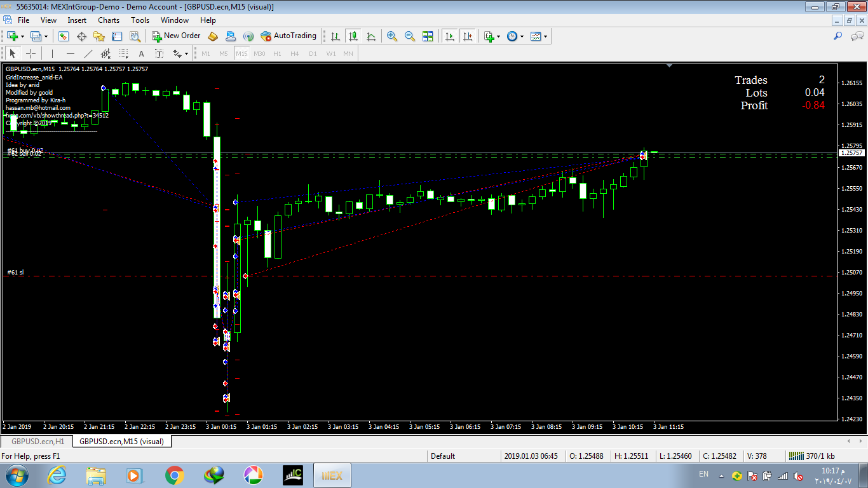Zoom out of the chart
868x488 pixels.
point(410,36)
